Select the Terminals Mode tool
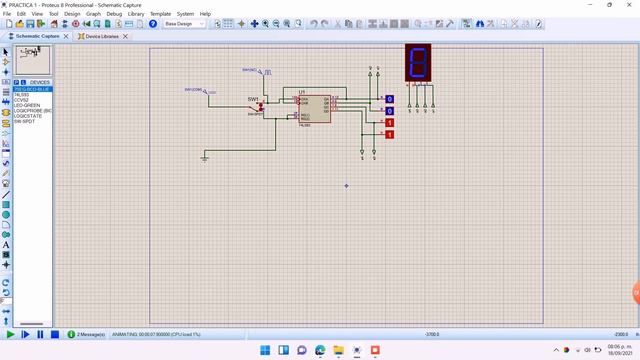Viewport: 640px width, 360px height. [6, 123]
